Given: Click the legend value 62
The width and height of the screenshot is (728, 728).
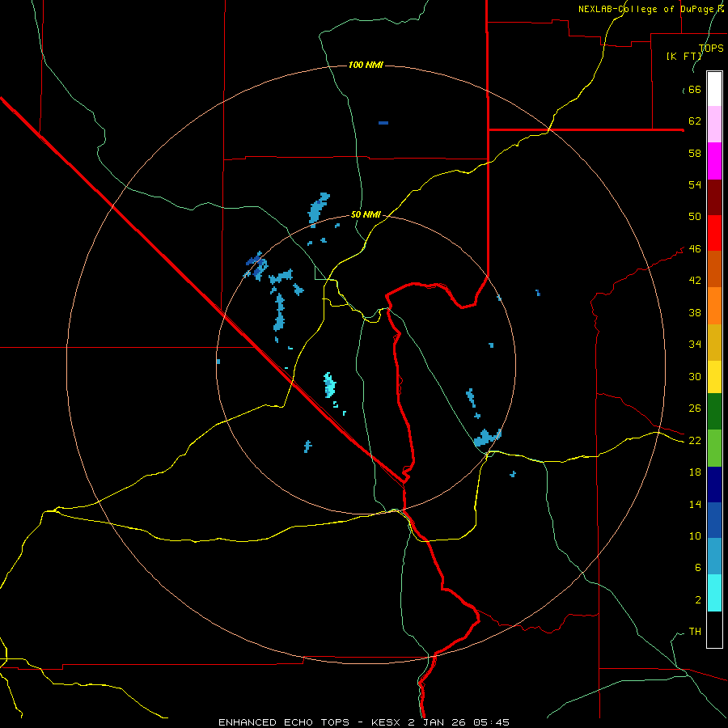Looking at the screenshot, I should [x=695, y=121].
